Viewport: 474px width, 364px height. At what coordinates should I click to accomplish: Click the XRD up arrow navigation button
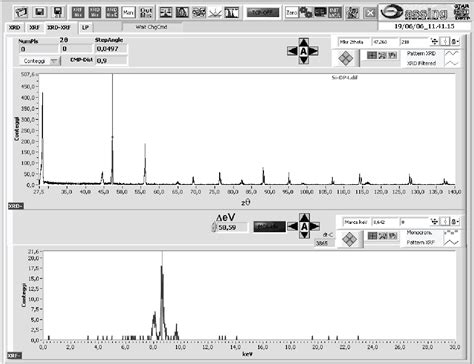[303, 42]
